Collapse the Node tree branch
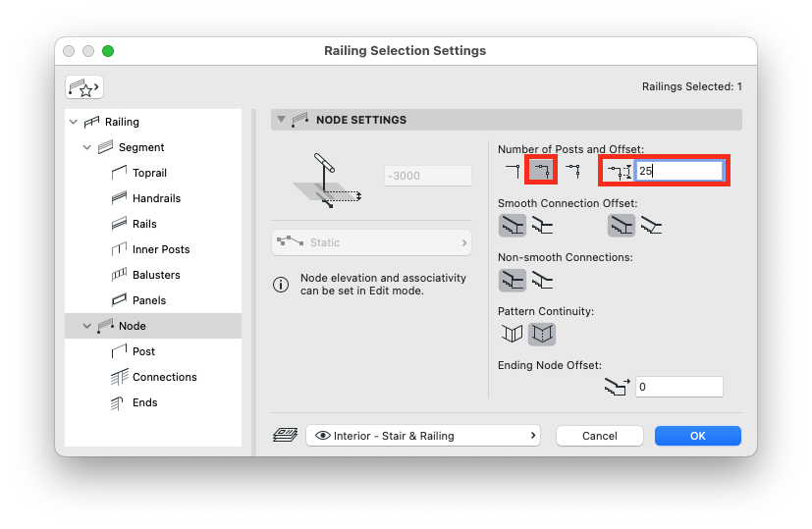Image resolution: width=812 pixels, height=529 pixels. [87, 326]
